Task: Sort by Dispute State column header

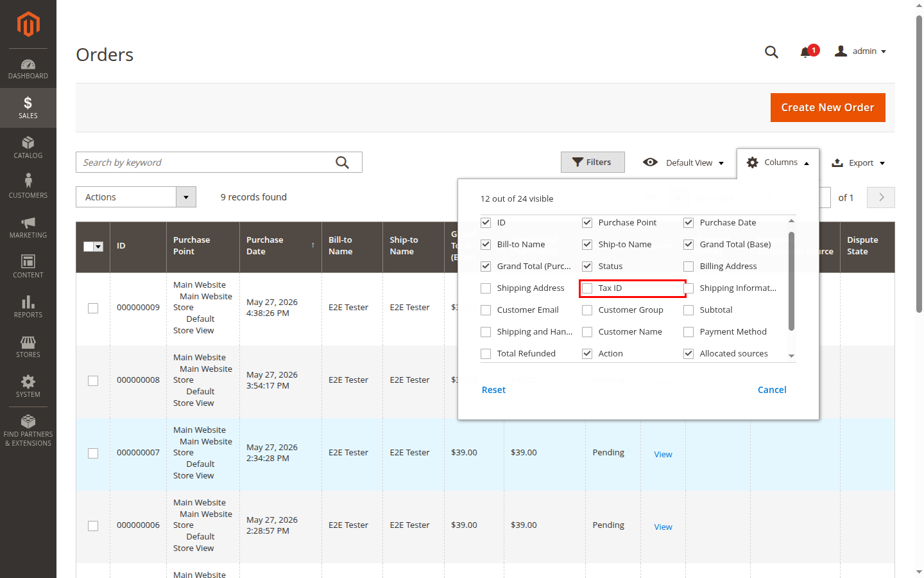Action: click(x=867, y=247)
